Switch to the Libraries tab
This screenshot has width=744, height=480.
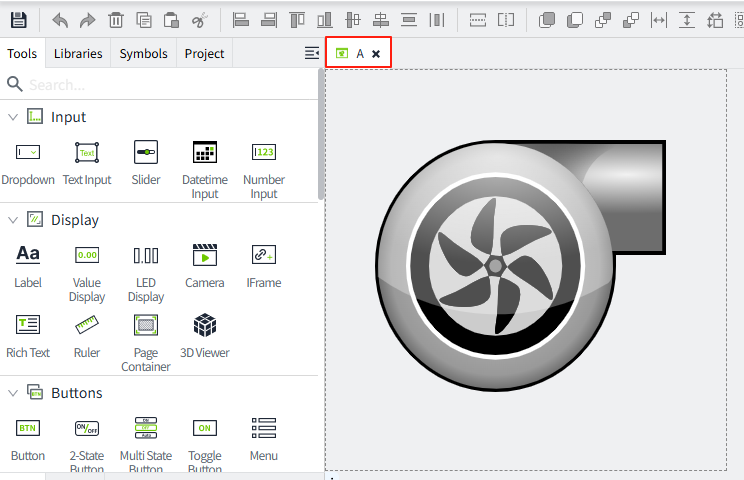coord(78,53)
